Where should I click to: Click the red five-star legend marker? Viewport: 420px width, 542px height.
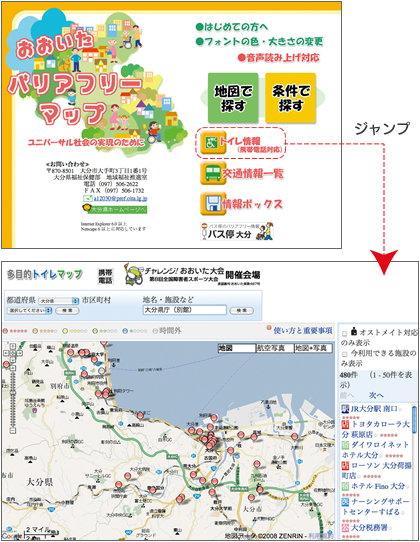point(5,331)
